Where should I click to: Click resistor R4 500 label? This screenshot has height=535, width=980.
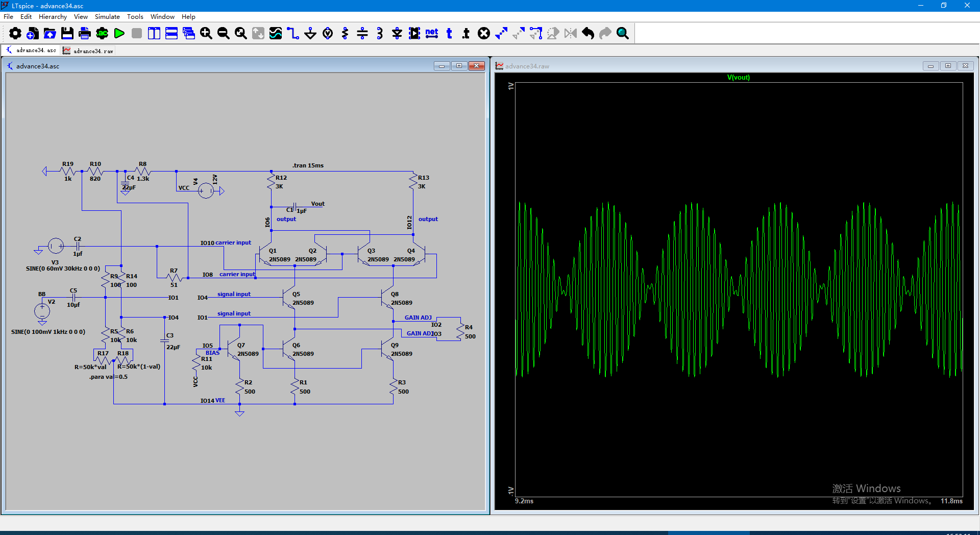point(470,332)
